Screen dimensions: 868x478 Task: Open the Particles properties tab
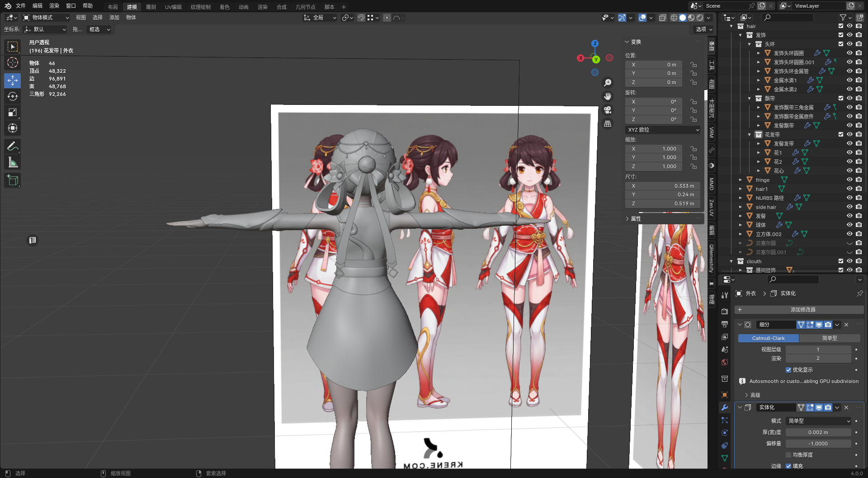pos(725,420)
